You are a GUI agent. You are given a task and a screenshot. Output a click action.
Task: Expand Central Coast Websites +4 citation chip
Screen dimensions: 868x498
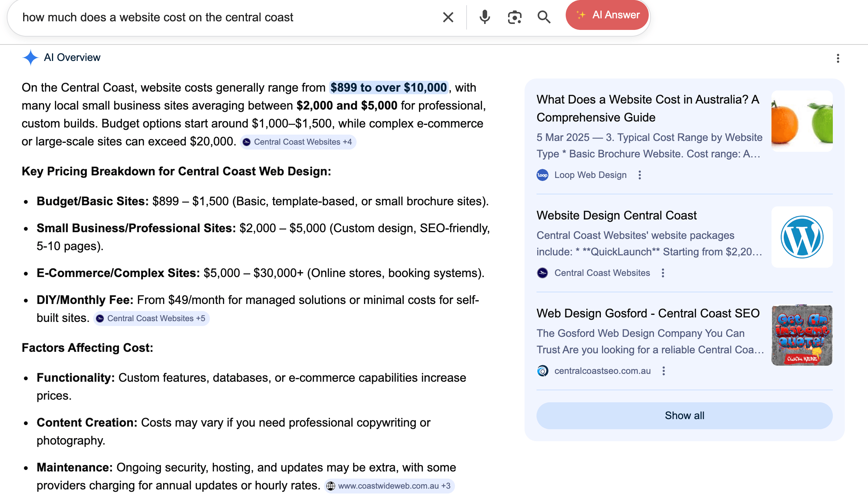tap(298, 142)
